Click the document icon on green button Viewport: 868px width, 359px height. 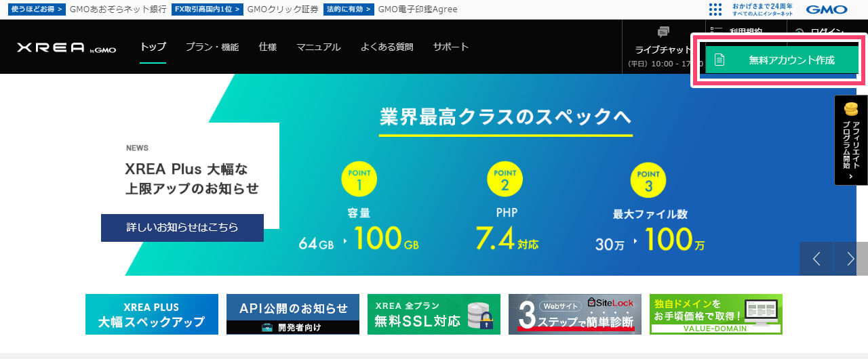(x=719, y=60)
